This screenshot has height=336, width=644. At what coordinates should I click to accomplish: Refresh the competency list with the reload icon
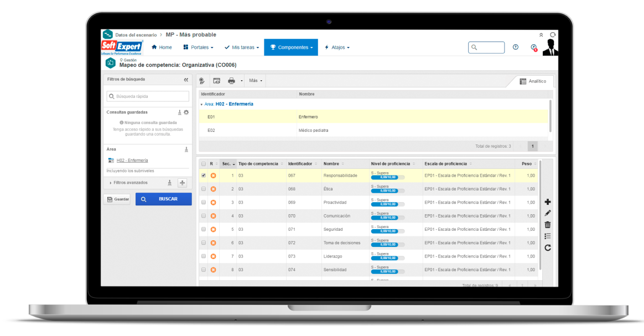pyautogui.click(x=548, y=247)
